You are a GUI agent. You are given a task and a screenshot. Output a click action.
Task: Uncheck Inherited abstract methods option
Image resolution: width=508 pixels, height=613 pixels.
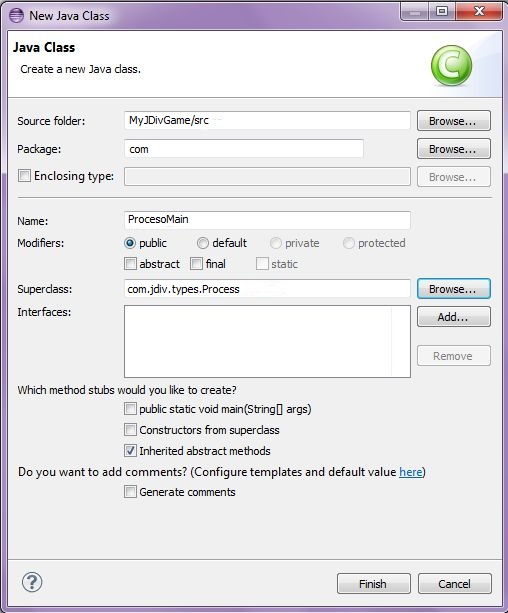(130, 451)
